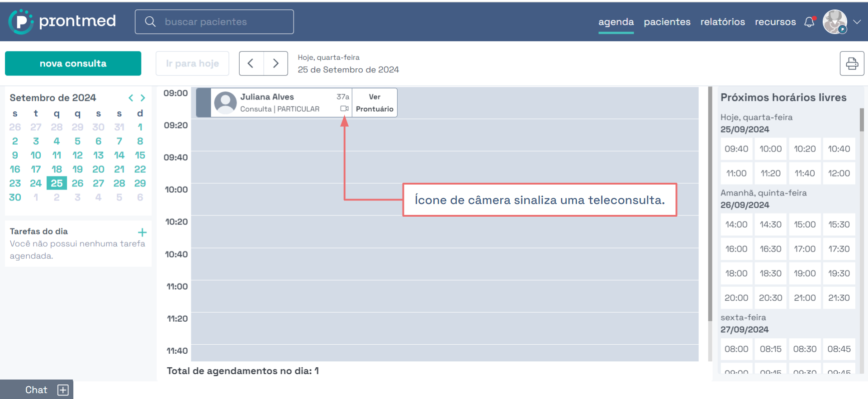Open the user profile dropdown arrow
Viewport: 868px width, 399px height.
(857, 22)
